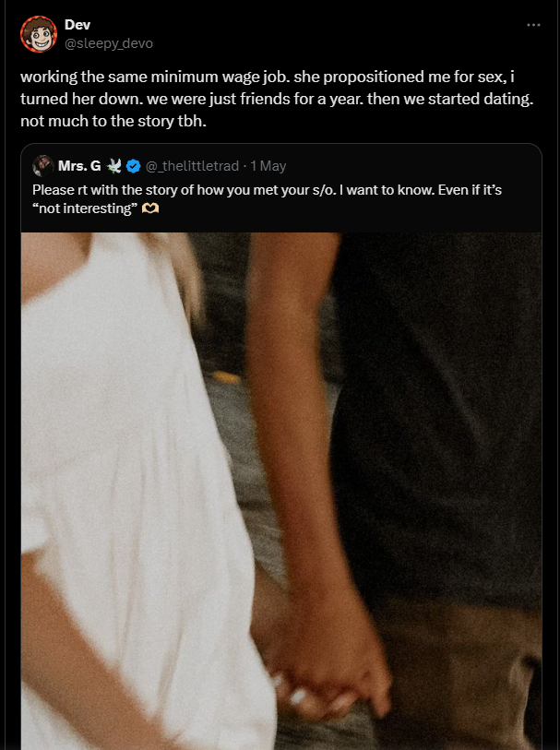Click the man's forearm in the photo
The height and width of the screenshot is (750, 560).
click(x=296, y=431)
